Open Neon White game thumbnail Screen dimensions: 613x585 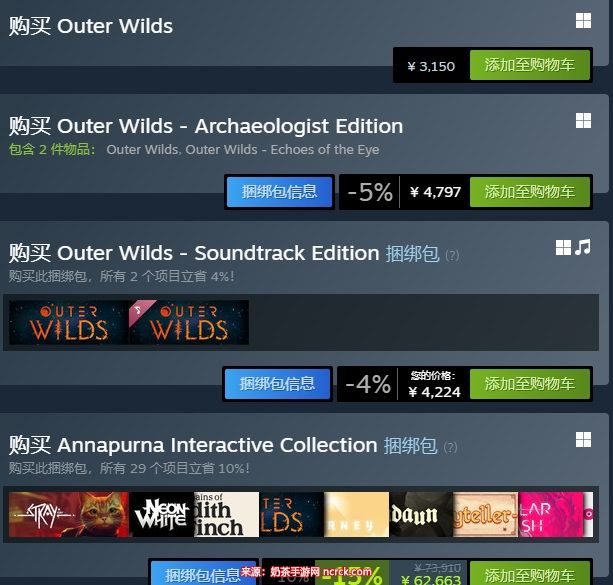[x=161, y=514]
